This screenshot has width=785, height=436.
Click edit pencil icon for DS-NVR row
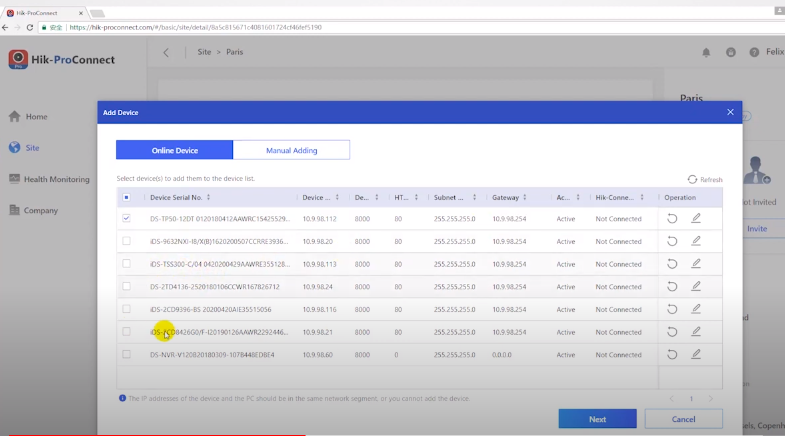tap(696, 354)
